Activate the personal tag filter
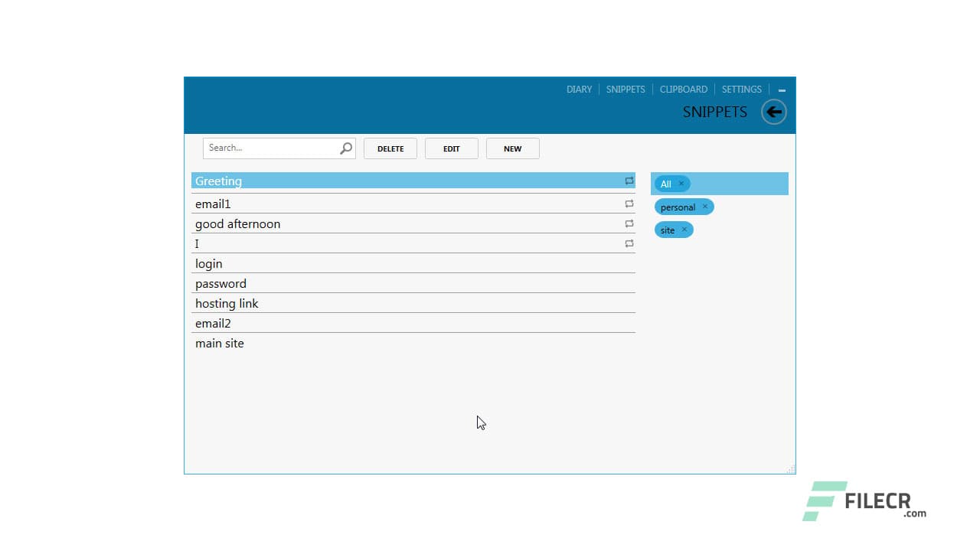The image size is (980, 551). coord(678,207)
